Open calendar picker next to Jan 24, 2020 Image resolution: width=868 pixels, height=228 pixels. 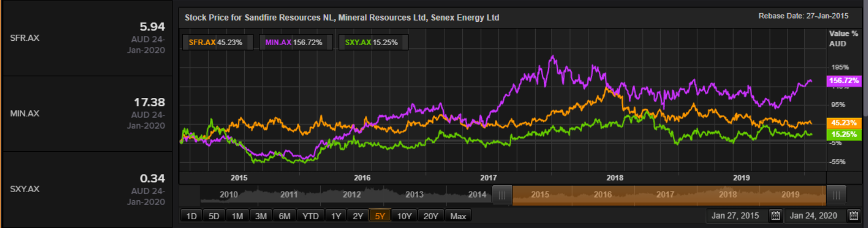tap(853, 215)
